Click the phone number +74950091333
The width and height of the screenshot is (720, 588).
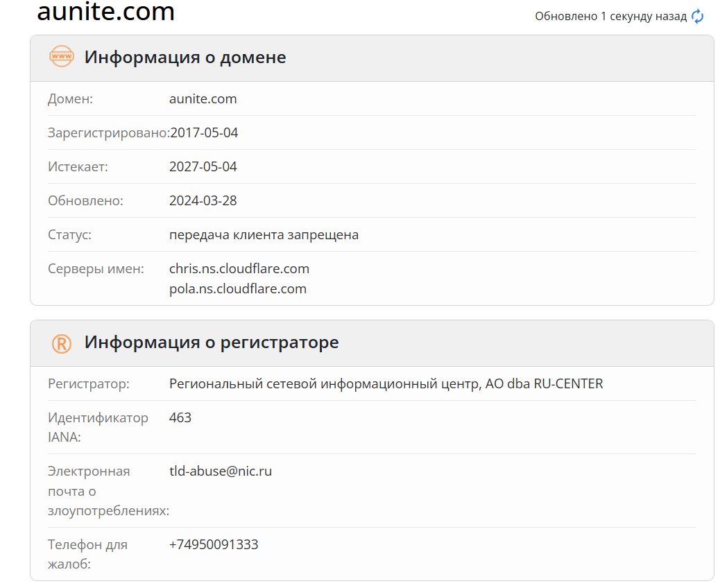(214, 544)
